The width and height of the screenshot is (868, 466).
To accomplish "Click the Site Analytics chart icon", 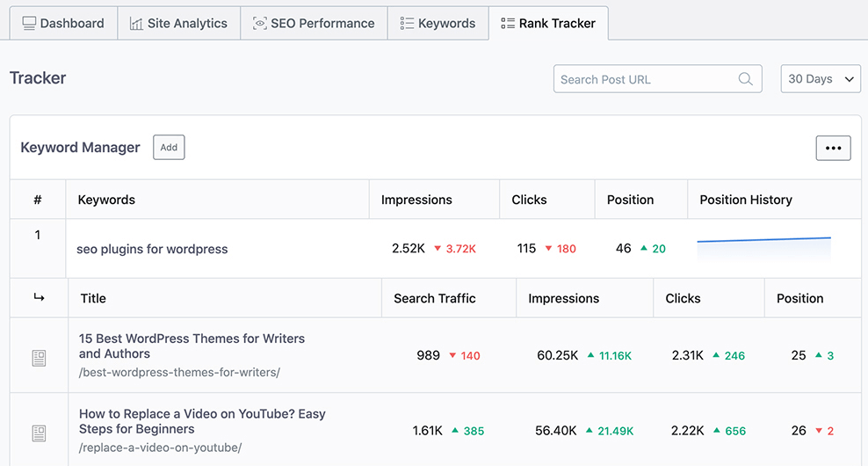I will [x=136, y=23].
